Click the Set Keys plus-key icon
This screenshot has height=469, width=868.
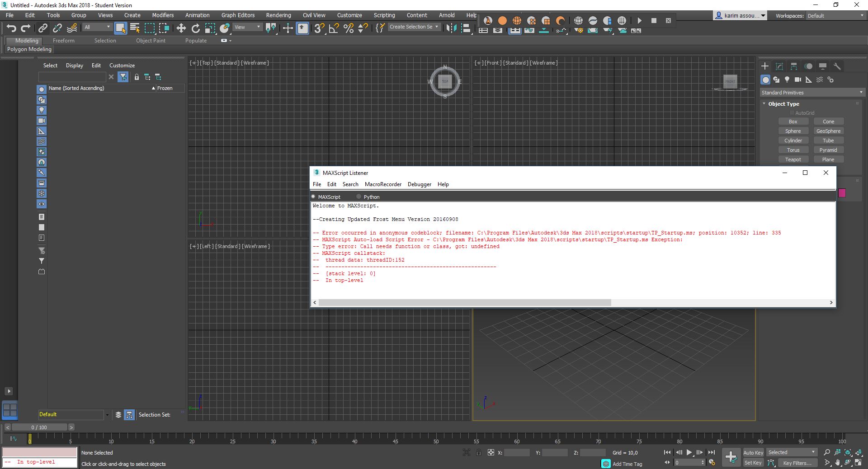click(x=731, y=457)
